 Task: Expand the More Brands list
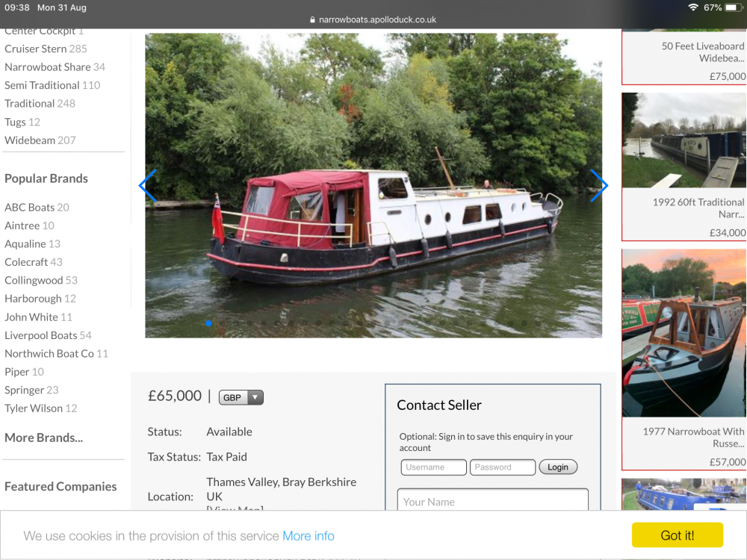coord(44,438)
